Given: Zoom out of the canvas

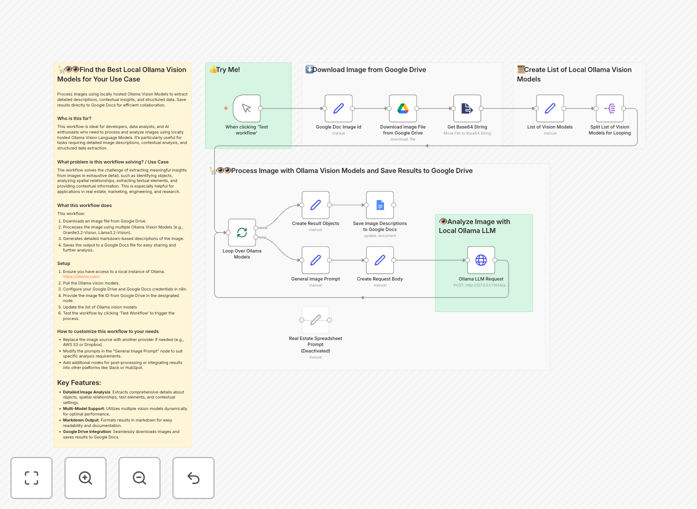Looking at the screenshot, I should pyautogui.click(x=139, y=478).
